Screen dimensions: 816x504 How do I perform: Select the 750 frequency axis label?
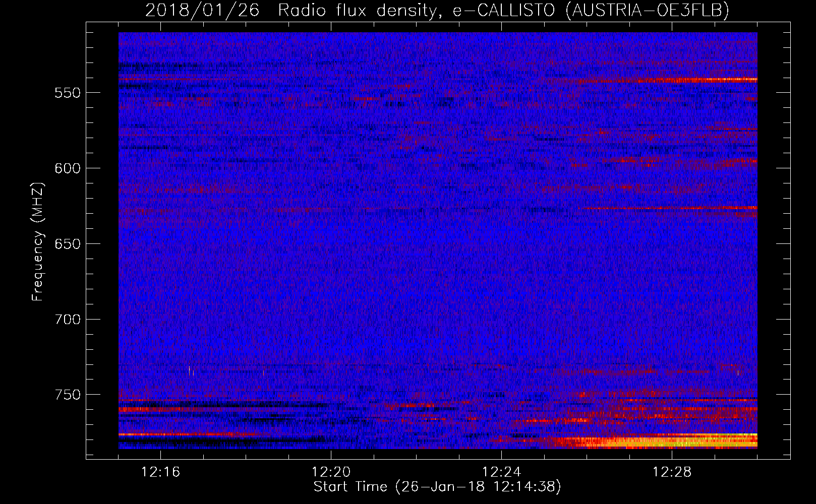click(68, 395)
